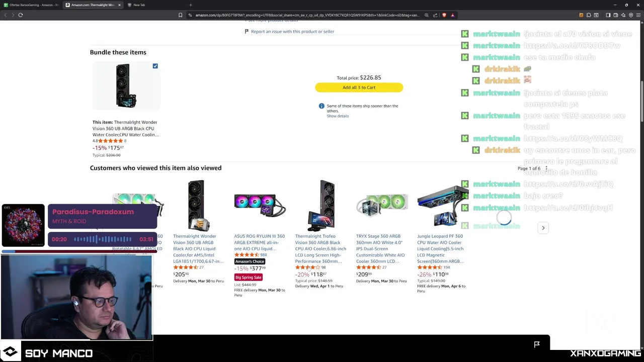Click music player progress waveform

tap(103, 239)
